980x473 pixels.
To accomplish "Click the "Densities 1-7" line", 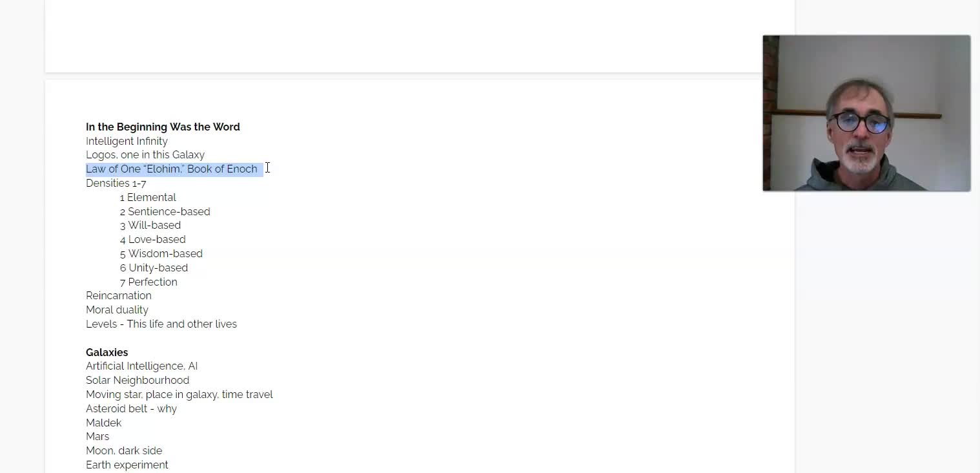I will (x=116, y=184).
